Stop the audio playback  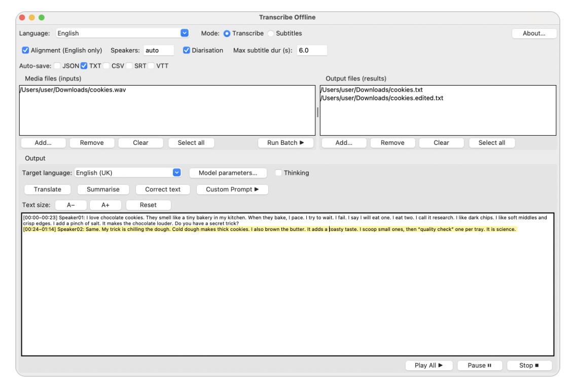coord(528,365)
